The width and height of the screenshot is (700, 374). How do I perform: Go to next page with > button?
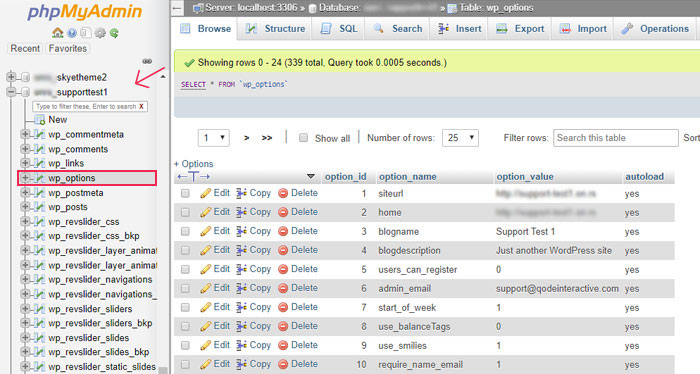246,138
